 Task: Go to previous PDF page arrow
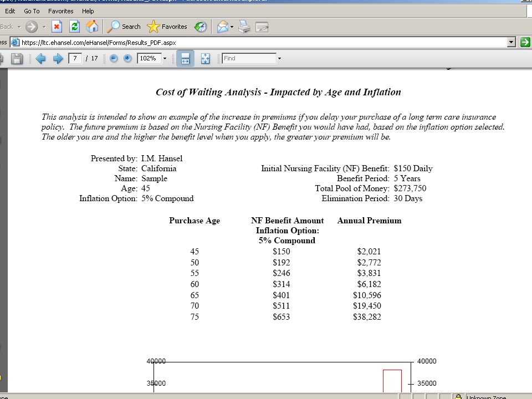(40, 58)
